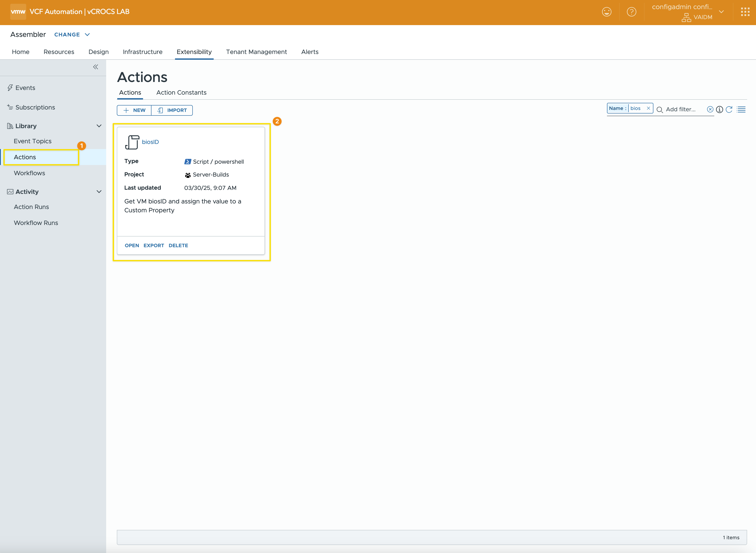Open the biosID action link

coord(150,142)
